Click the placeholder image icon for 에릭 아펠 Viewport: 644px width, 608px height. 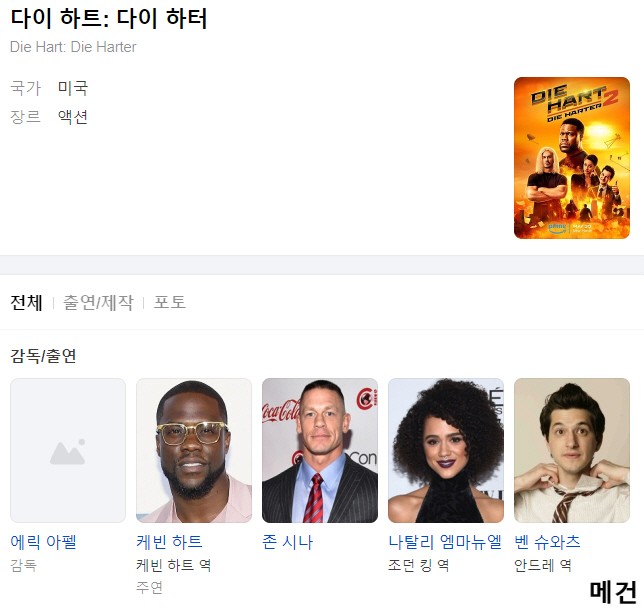68,451
